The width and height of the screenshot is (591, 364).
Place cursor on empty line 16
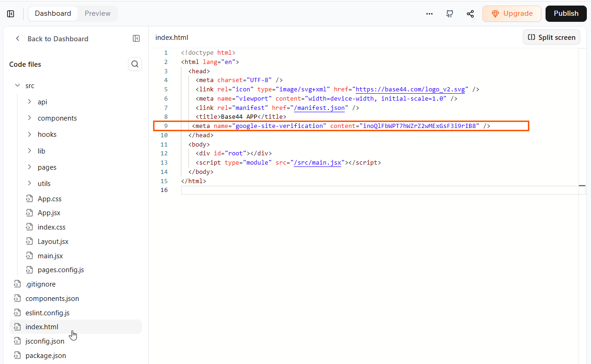point(383,190)
